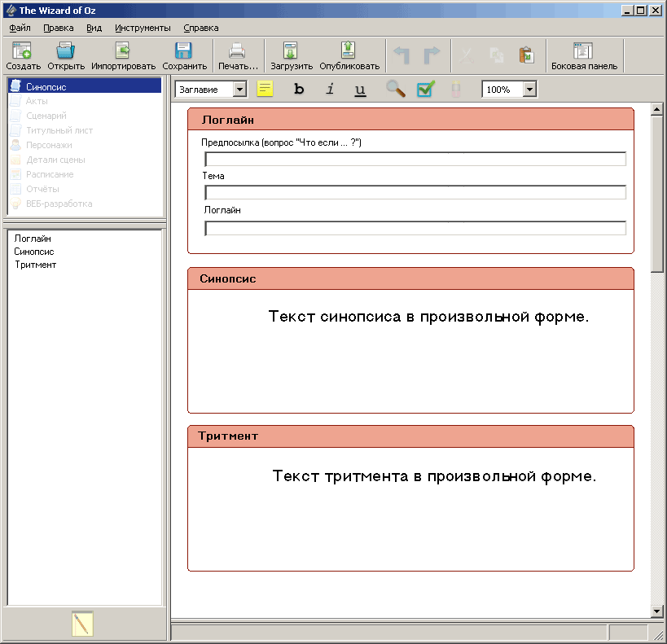Click the Логлайн input field
This screenshot has width=667, height=644.
pos(415,228)
